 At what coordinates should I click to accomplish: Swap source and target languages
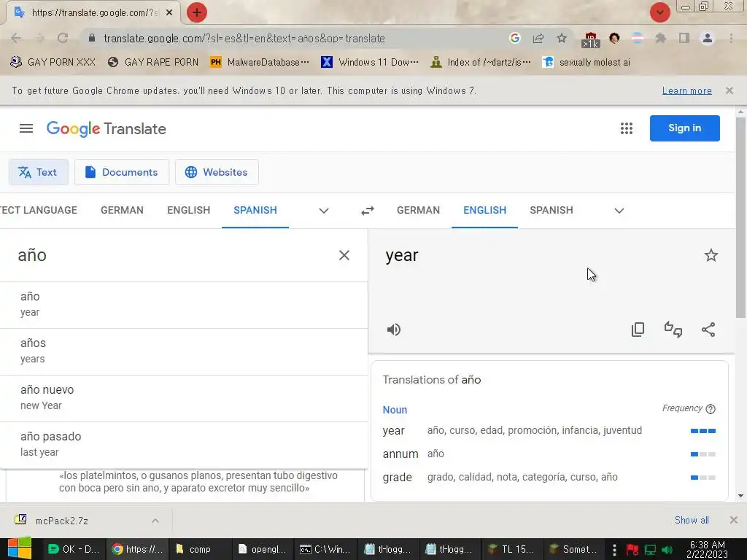click(368, 211)
